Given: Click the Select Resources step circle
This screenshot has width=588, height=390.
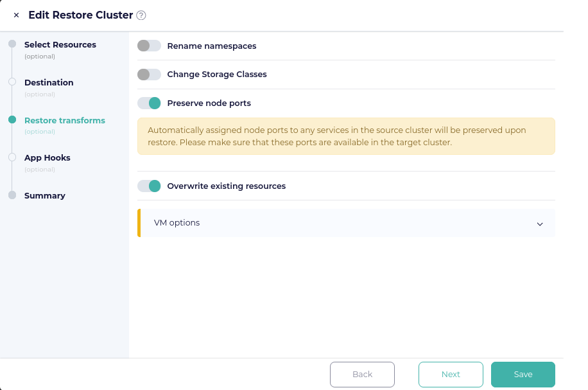Looking at the screenshot, I should coord(12,44).
